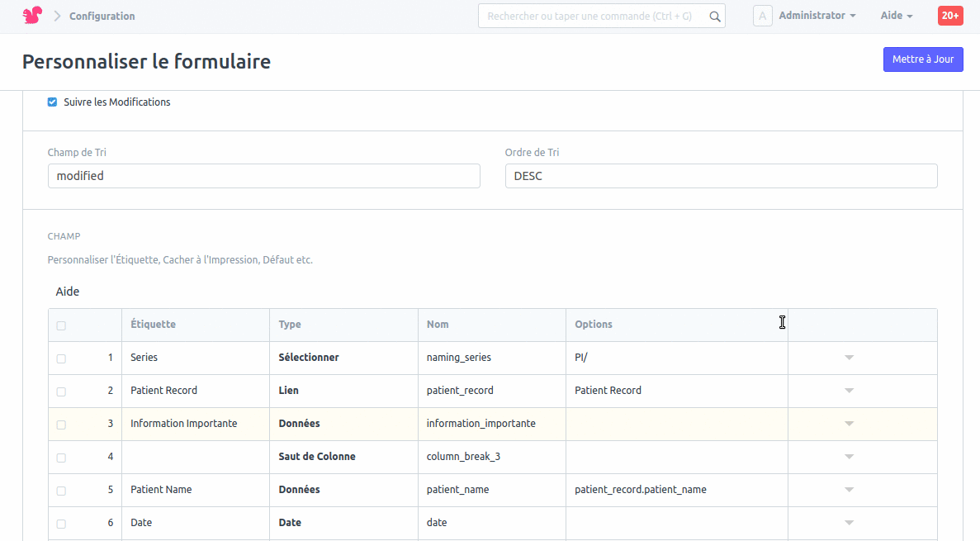
Task: Check the select-all rows header checkbox
Action: [61, 325]
